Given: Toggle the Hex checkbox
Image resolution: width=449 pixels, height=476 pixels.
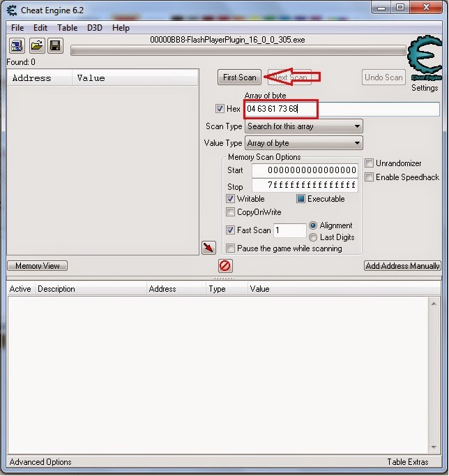Looking at the screenshot, I should tap(220, 108).
